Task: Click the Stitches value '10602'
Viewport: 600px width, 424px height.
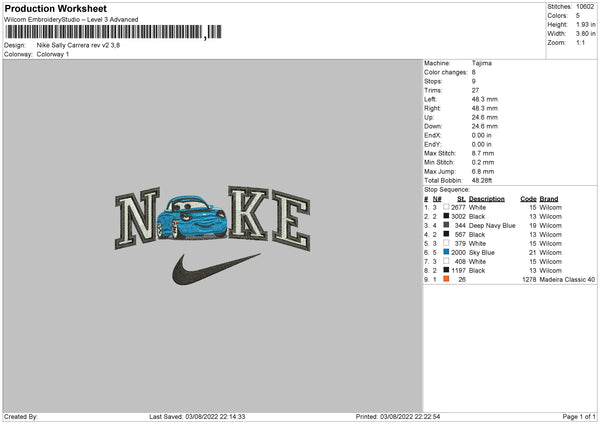Action: (x=585, y=7)
